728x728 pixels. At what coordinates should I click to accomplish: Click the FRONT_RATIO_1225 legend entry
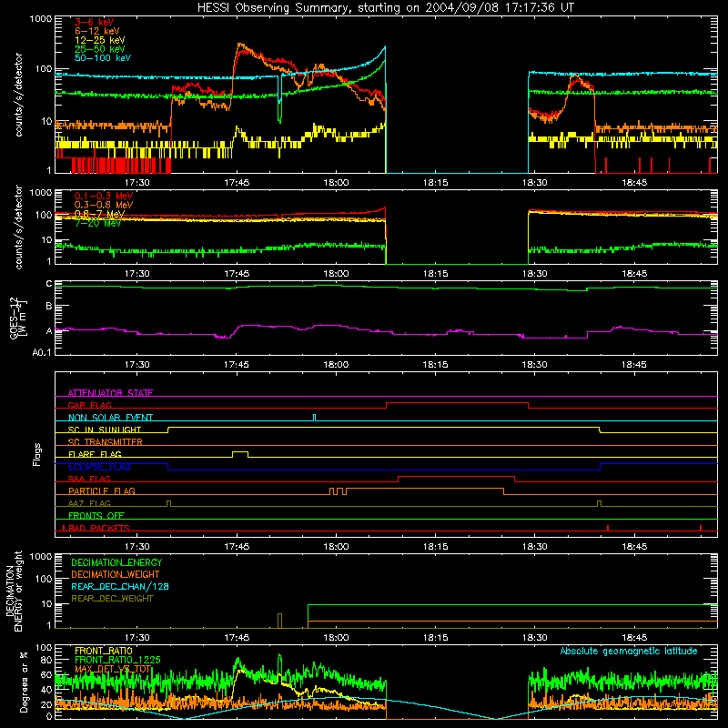tap(117, 660)
